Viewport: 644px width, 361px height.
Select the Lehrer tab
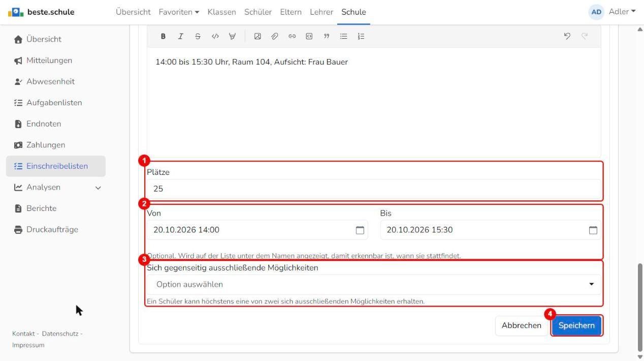321,12
